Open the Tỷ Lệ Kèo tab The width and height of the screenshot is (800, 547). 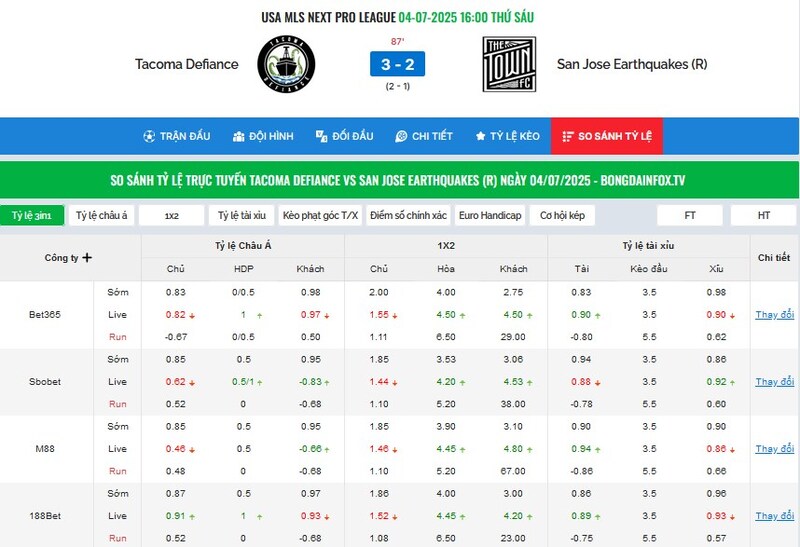(x=507, y=136)
